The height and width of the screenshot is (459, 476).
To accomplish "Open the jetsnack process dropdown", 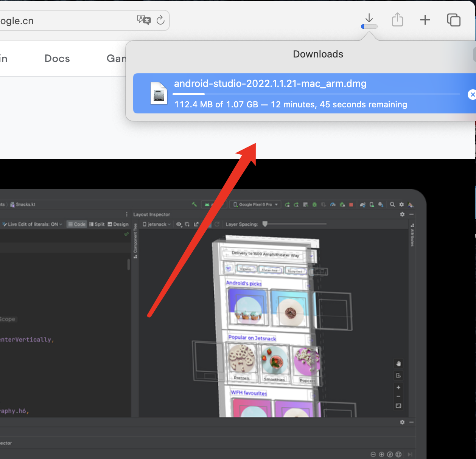I will click(x=157, y=224).
